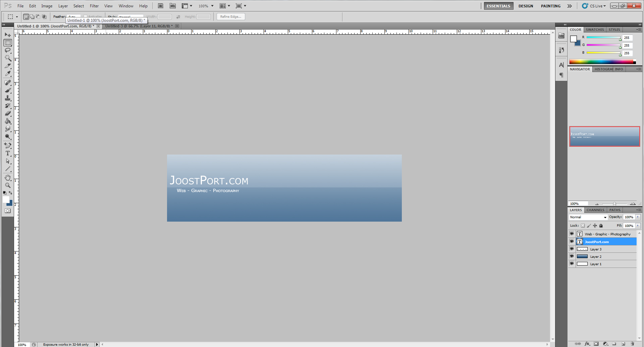Toggle lock all for the layer

pyautogui.click(x=601, y=226)
